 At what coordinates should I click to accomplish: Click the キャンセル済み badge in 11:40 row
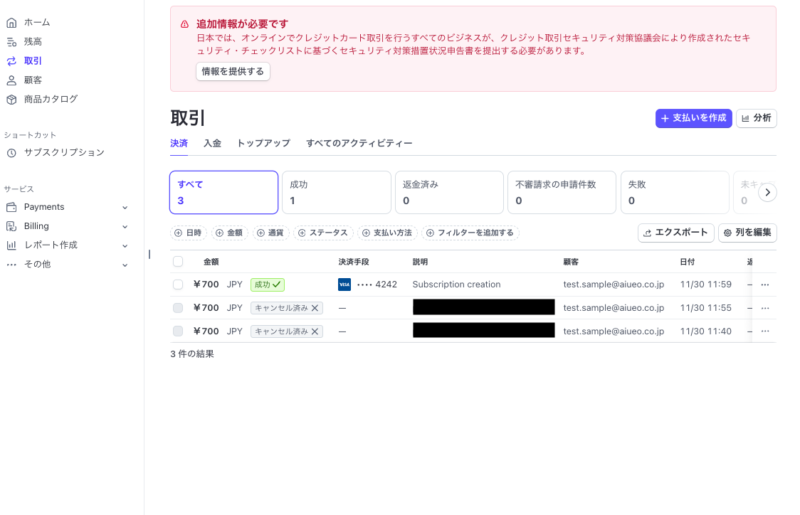(286, 331)
